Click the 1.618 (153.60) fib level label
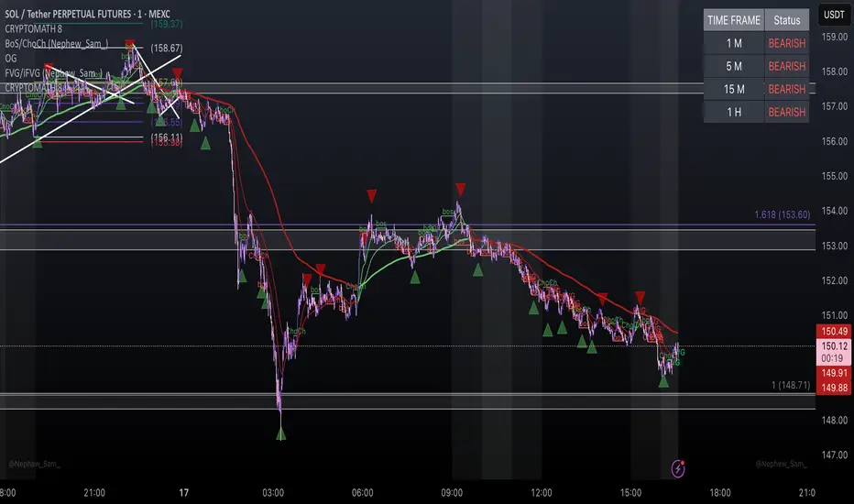This screenshot has width=854, height=504. click(783, 214)
